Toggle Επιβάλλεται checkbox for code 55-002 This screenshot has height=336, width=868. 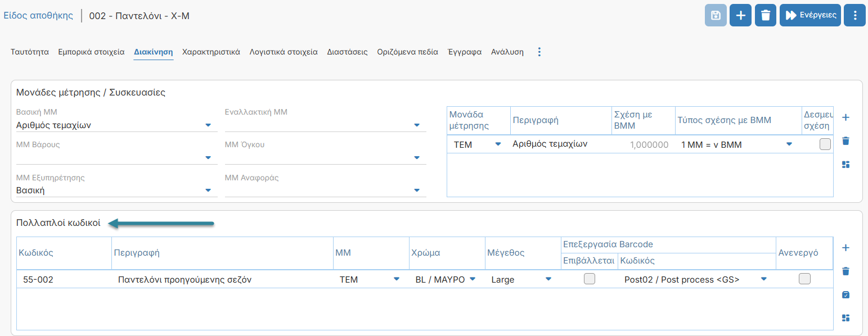[589, 279]
